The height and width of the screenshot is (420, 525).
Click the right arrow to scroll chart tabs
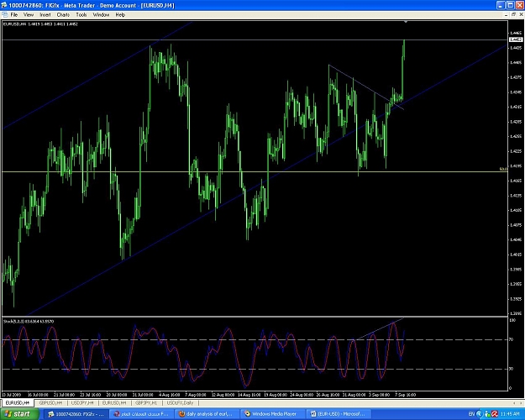pyautogui.click(x=520, y=403)
